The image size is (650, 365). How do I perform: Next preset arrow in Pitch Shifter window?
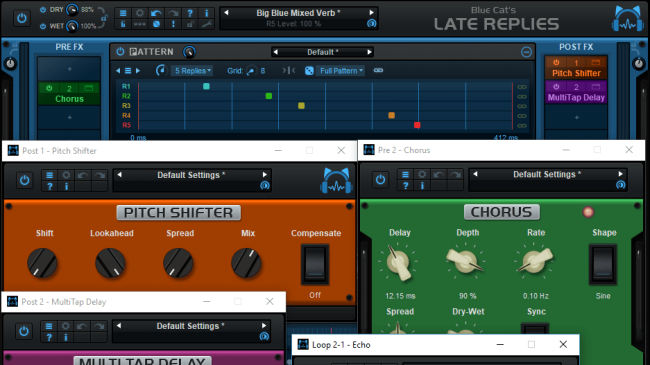[x=264, y=175]
